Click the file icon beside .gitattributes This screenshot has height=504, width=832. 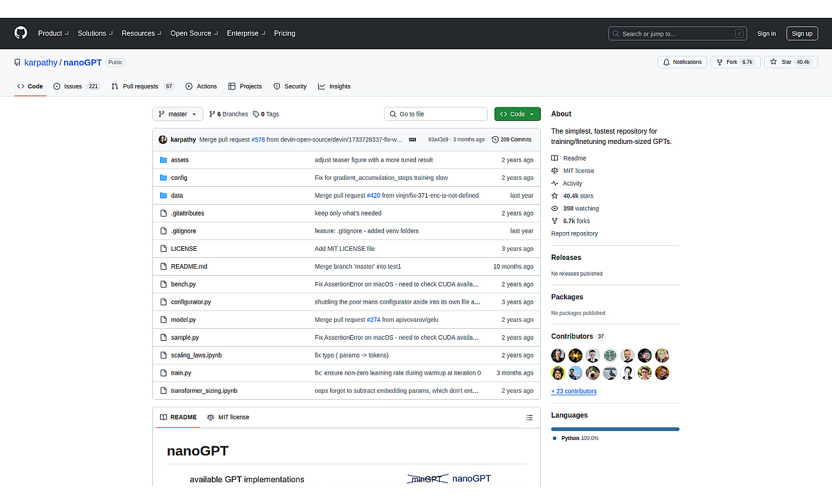pos(163,213)
